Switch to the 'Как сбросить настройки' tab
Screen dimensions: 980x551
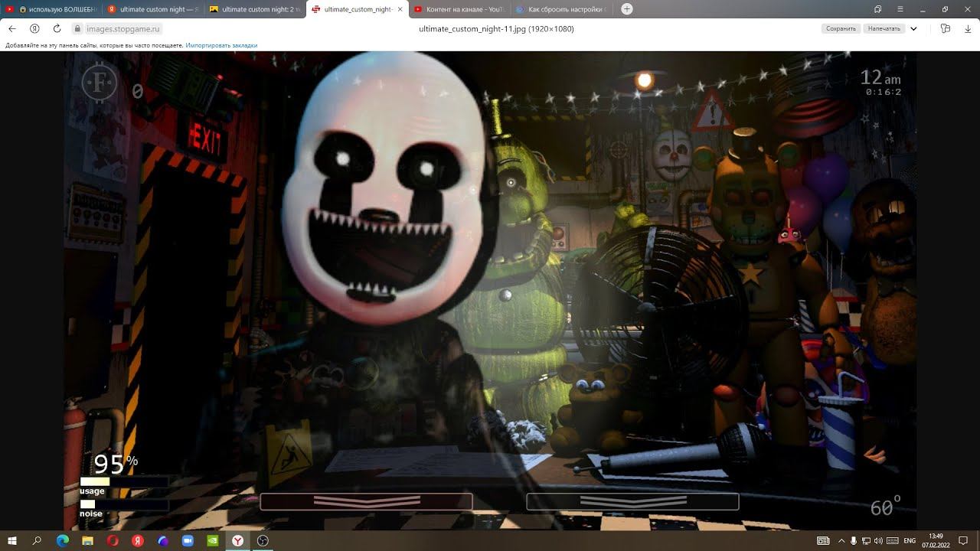(560, 9)
